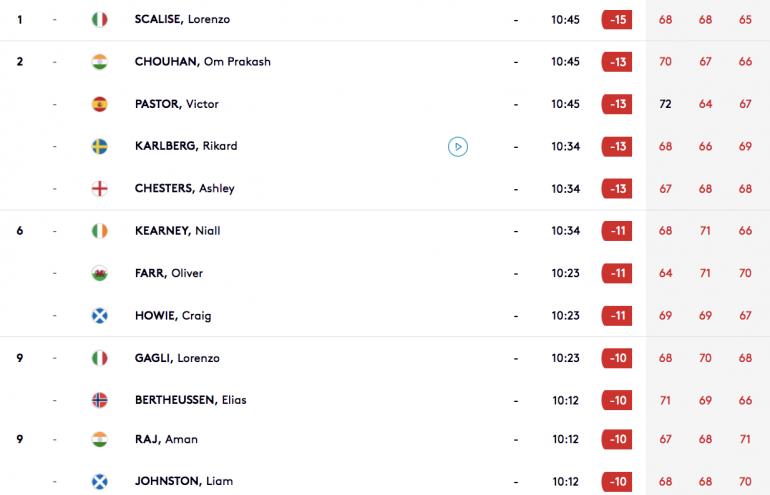The height and width of the screenshot is (495, 770).
Task: Select PASTOR, Victor player name
Action: (x=177, y=104)
